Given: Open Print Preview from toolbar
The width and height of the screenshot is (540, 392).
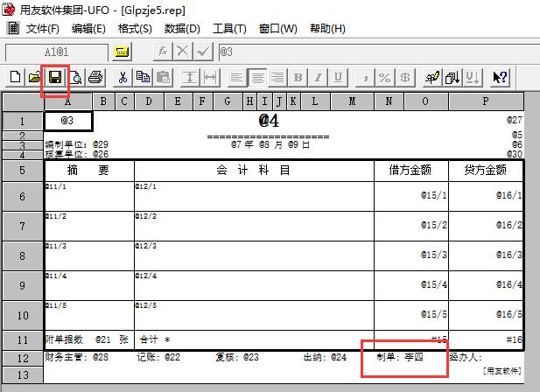Looking at the screenshot, I should pos(75,78).
